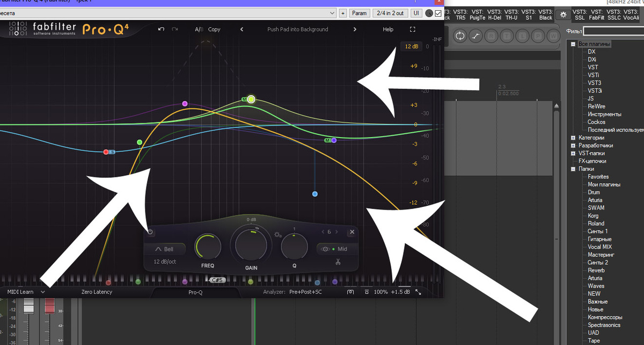Select the bright green band 6 node
The height and width of the screenshot is (345, 644).
point(251,99)
